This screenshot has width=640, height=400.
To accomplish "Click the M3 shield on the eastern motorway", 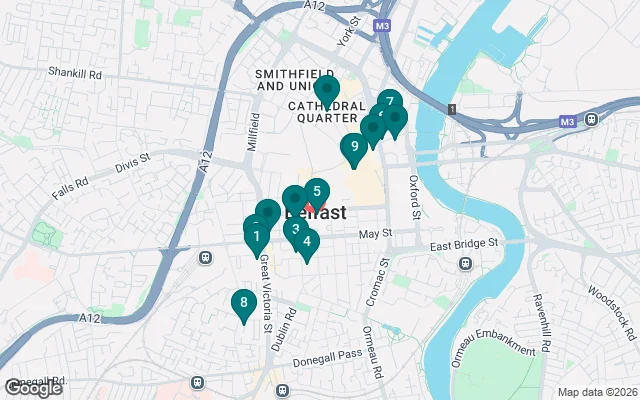I will click(x=568, y=121).
